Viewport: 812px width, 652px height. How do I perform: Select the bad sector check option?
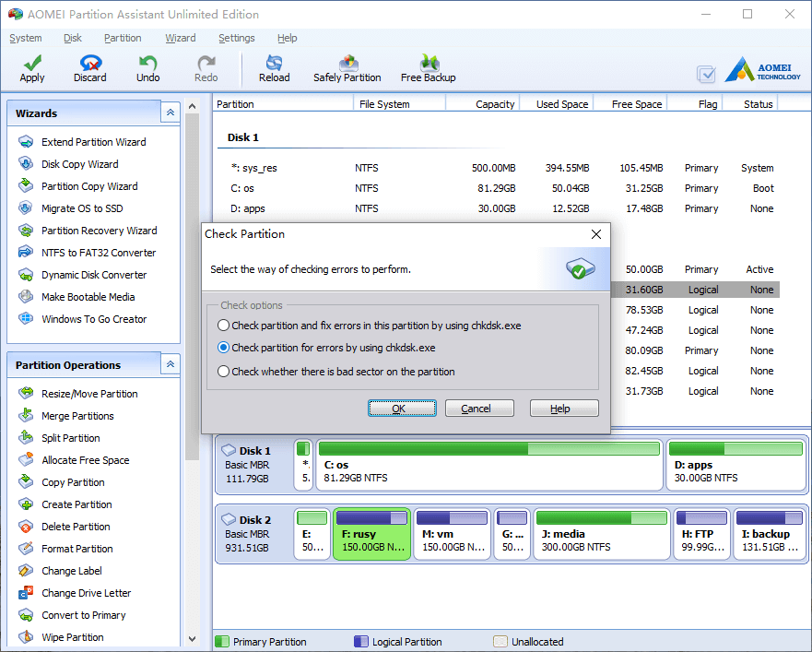tap(223, 372)
